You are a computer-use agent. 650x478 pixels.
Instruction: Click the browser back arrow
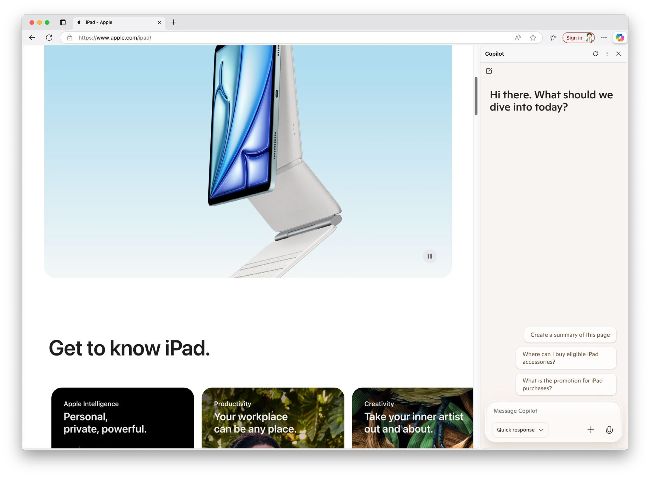coord(32,37)
